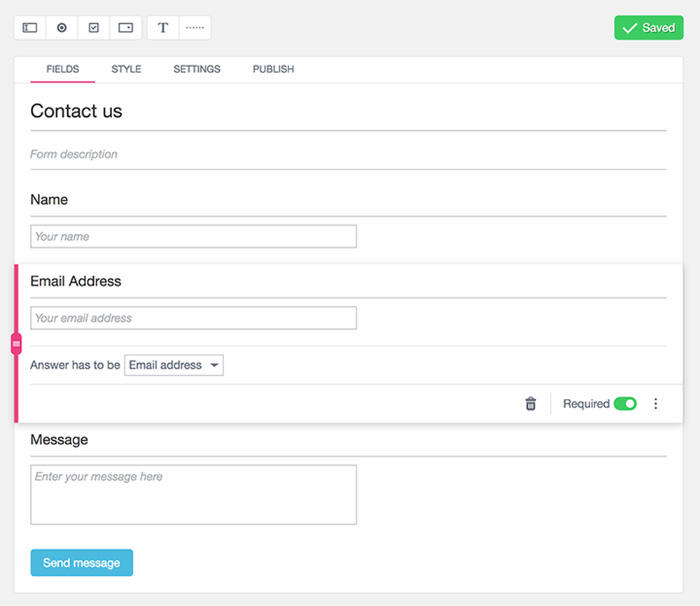This screenshot has width=700, height=606.
Task: Focus the Your email address input
Action: click(x=193, y=318)
